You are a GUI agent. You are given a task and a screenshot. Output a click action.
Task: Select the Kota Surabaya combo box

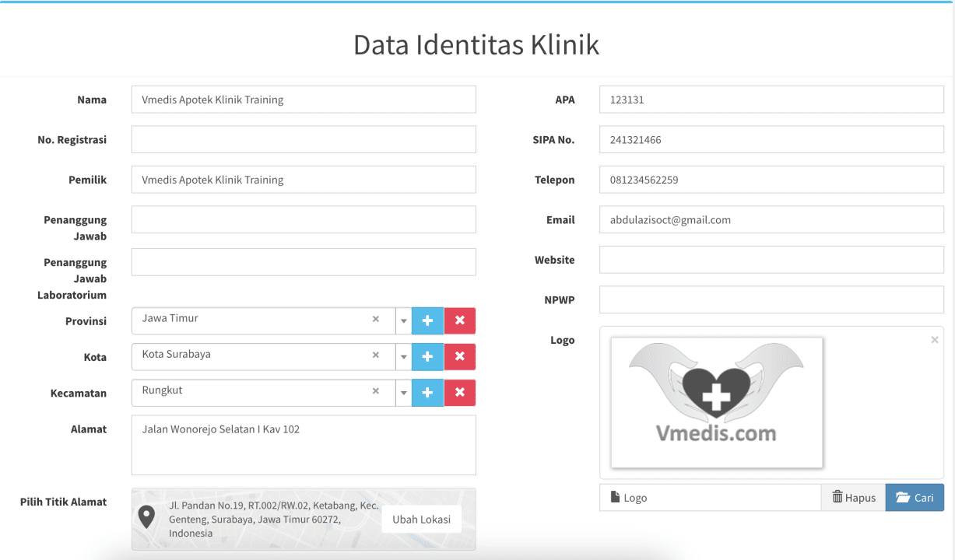272,356
